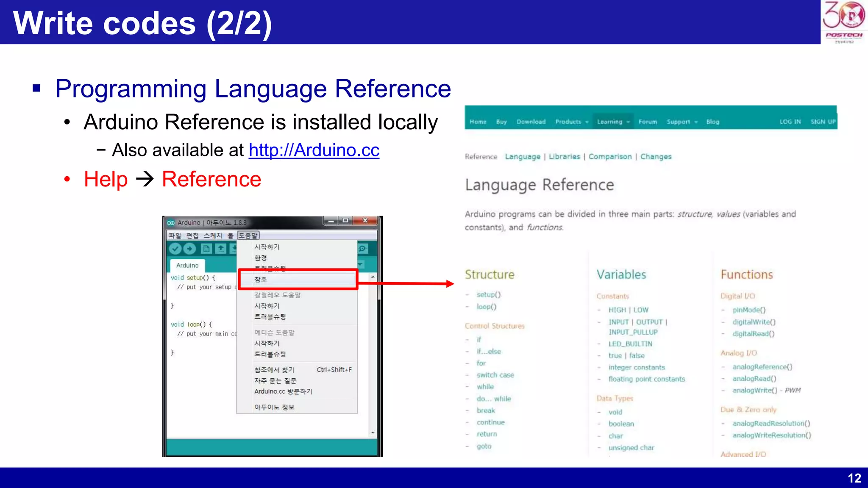868x488 pixels.
Task: Click the INPUT_PULLUP constant link
Action: point(633,333)
